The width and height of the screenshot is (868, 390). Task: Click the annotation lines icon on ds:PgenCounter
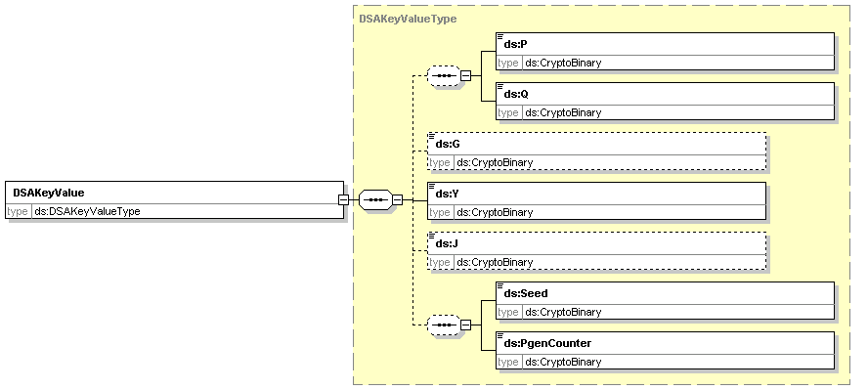pyautogui.click(x=500, y=336)
